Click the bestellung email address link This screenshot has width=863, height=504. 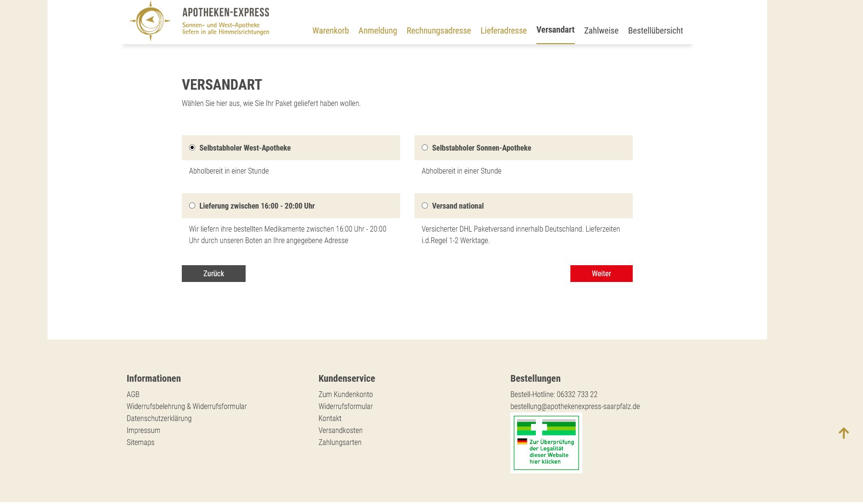[x=575, y=406]
